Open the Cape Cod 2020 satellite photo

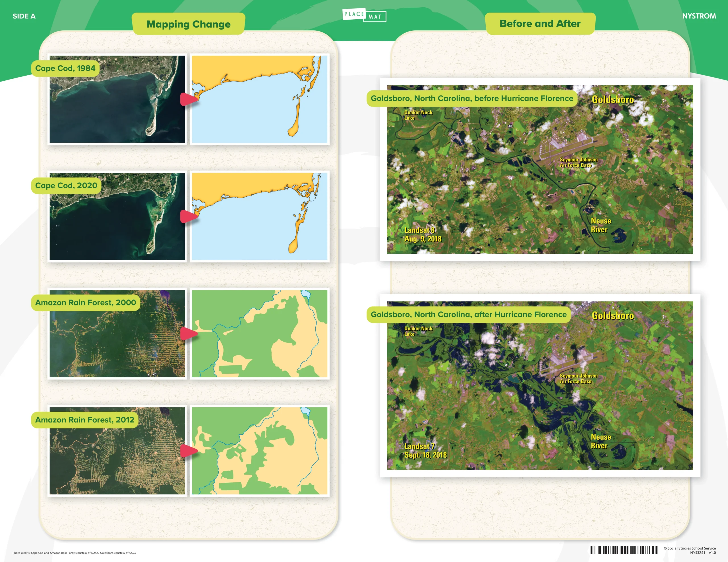[x=117, y=217]
